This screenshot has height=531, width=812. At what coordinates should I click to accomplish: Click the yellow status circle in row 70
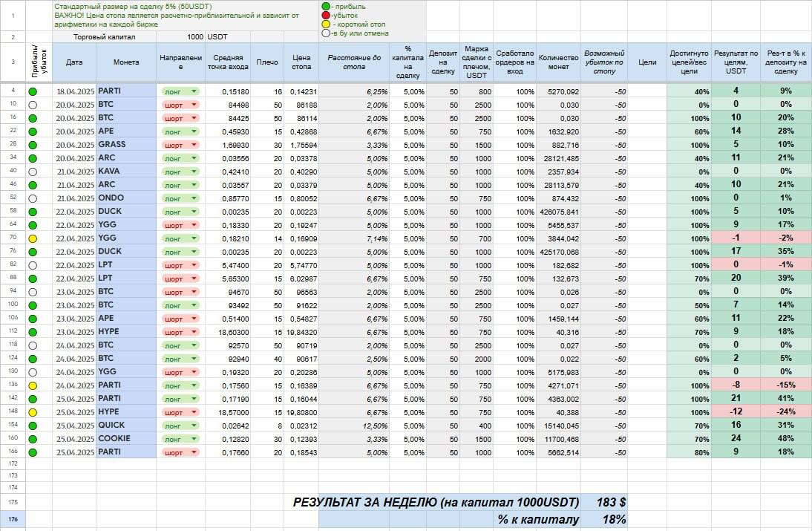tap(33, 238)
